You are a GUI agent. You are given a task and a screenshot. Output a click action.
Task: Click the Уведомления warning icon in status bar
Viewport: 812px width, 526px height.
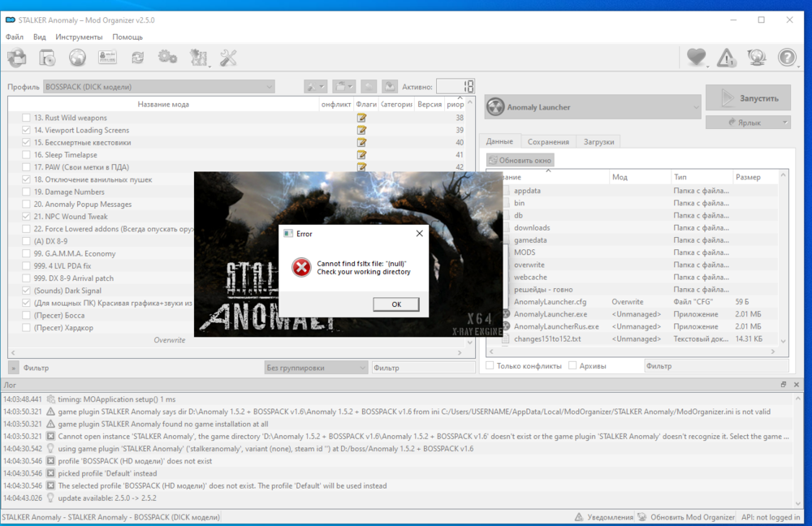pyautogui.click(x=579, y=517)
